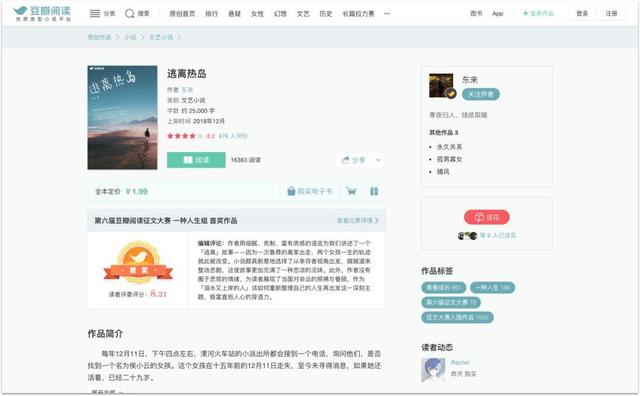
Task: Select the 青春成长 tag
Action: (443, 287)
